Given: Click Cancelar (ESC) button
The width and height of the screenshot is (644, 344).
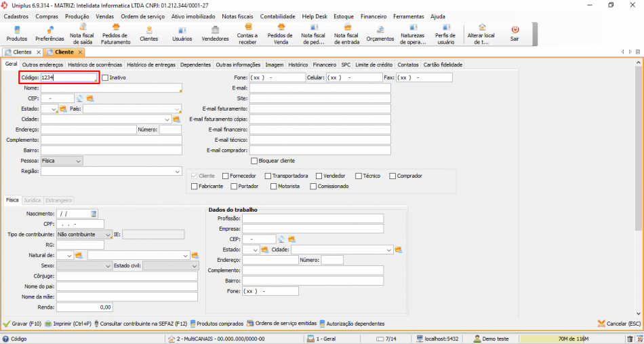Looking at the screenshot, I should [618, 324].
